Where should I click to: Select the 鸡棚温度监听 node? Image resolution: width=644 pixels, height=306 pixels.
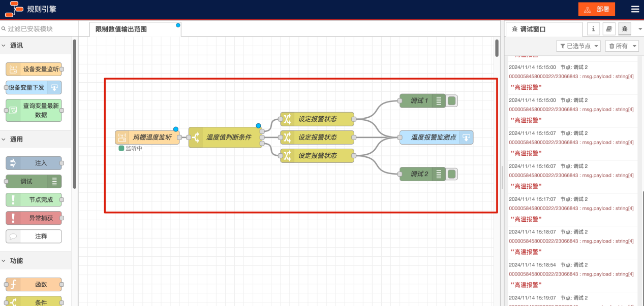pyautogui.click(x=147, y=137)
